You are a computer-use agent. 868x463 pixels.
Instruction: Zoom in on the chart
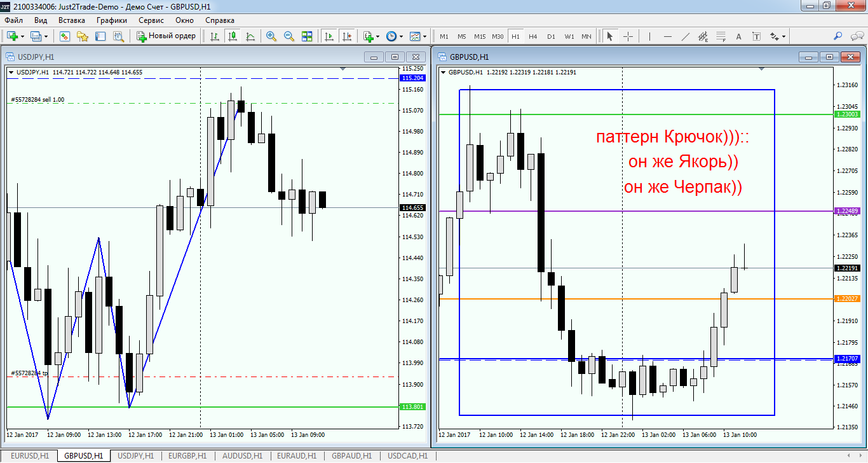[271, 36]
